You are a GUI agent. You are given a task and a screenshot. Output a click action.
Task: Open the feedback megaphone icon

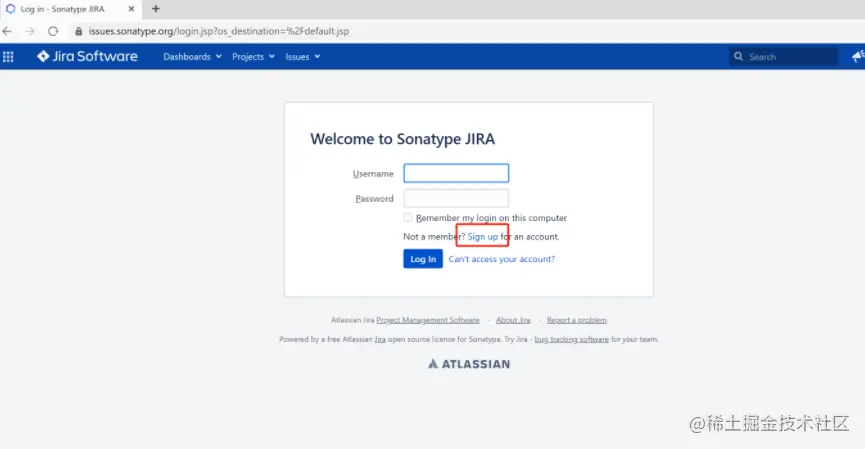pos(858,56)
